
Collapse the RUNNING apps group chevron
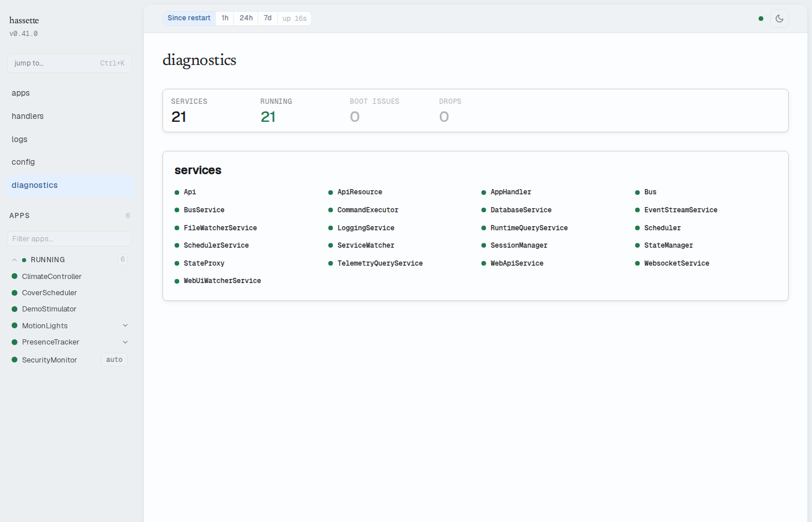click(x=14, y=260)
